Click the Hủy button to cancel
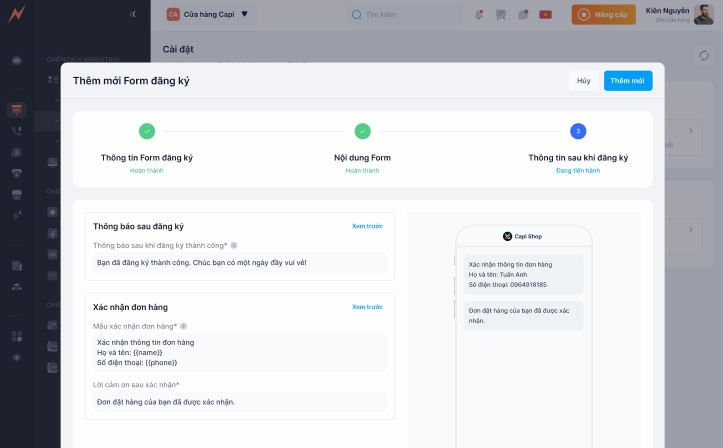 pyautogui.click(x=583, y=81)
